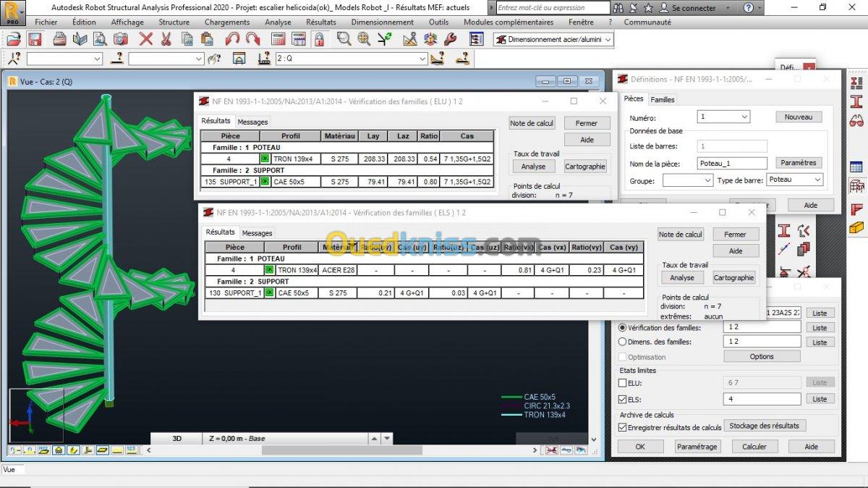This screenshot has width=868, height=488.
Task: Click the red X delete icon
Action: click(146, 39)
